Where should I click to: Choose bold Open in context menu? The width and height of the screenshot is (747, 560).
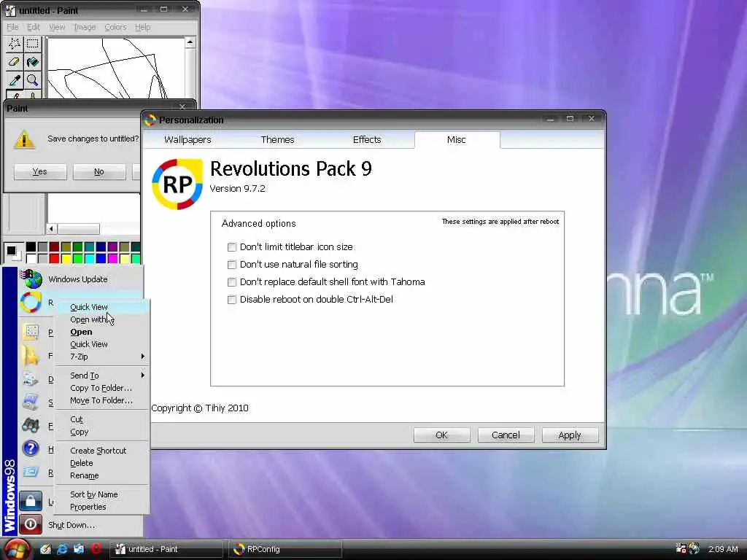(102, 332)
